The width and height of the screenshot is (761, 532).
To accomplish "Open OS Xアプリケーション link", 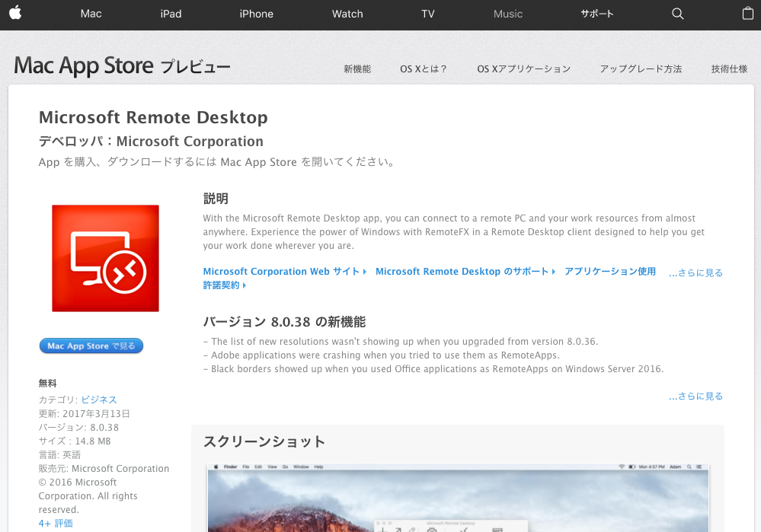I will [x=523, y=68].
